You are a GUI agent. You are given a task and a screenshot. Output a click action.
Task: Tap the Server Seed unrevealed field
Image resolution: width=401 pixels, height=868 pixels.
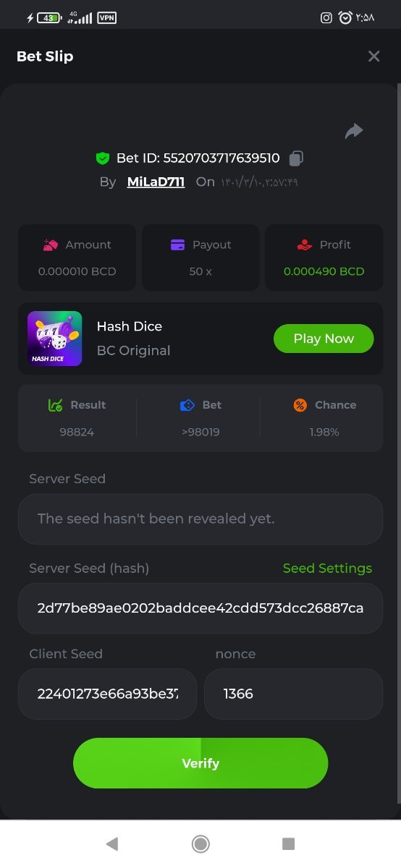pos(200,519)
